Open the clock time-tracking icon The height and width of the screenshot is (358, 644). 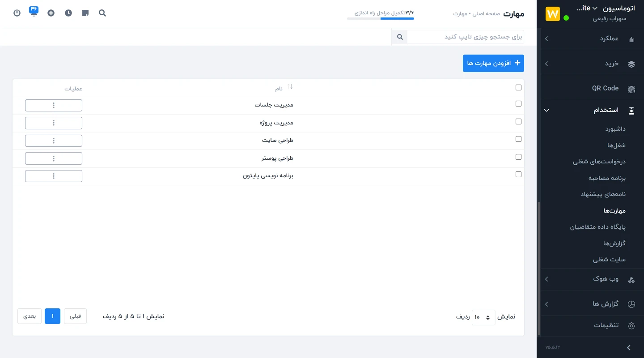point(68,13)
